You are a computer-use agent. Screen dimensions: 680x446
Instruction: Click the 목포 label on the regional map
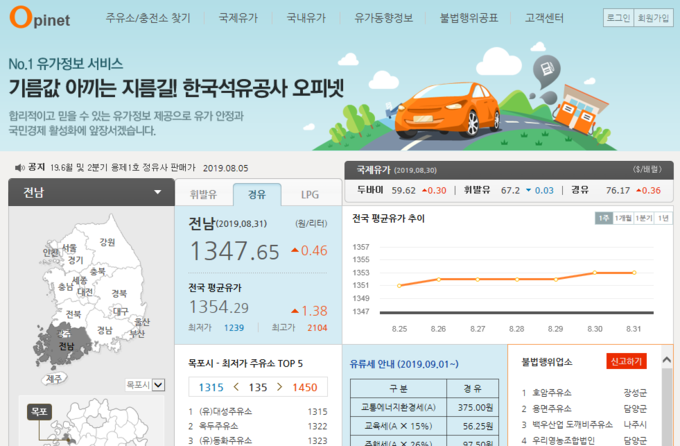[x=39, y=411]
